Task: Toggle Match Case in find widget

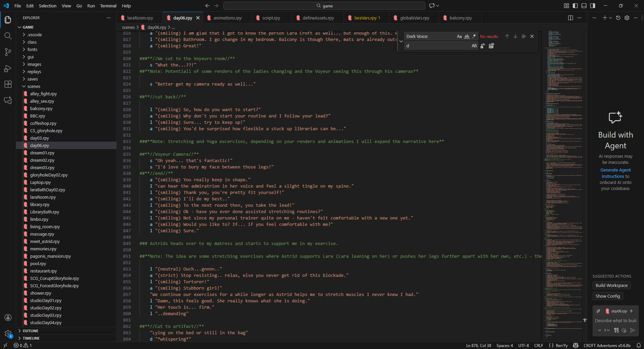Action: coord(459,36)
